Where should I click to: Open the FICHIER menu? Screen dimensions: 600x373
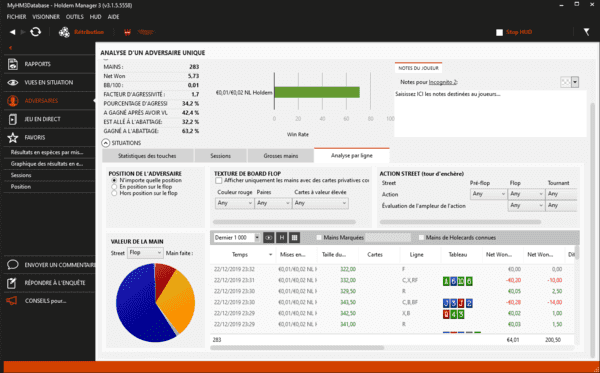[x=16, y=17]
